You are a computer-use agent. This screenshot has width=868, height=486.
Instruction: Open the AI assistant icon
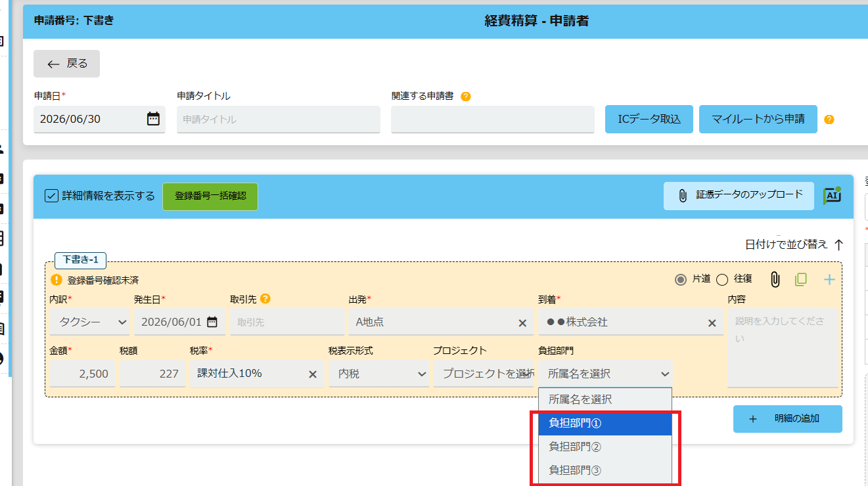pyautogui.click(x=832, y=195)
